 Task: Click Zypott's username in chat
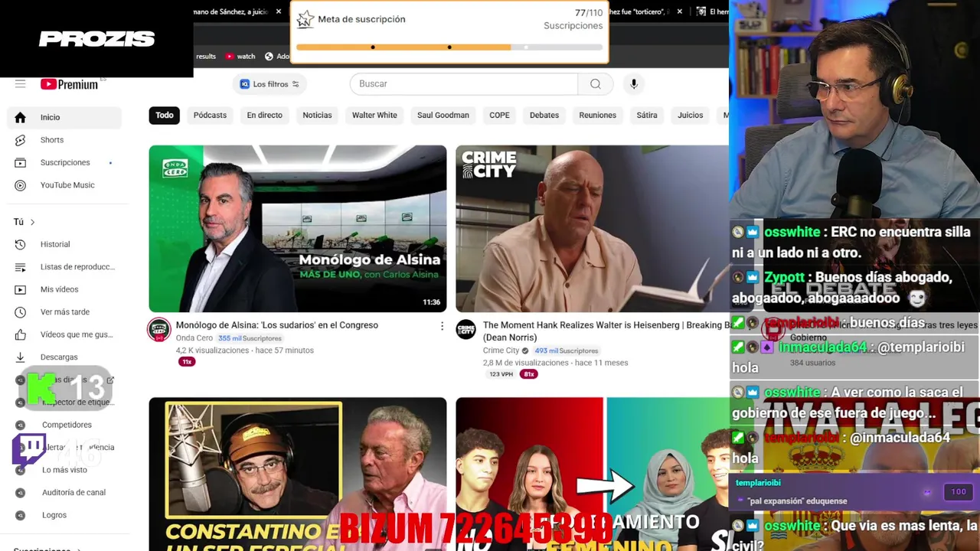click(784, 278)
